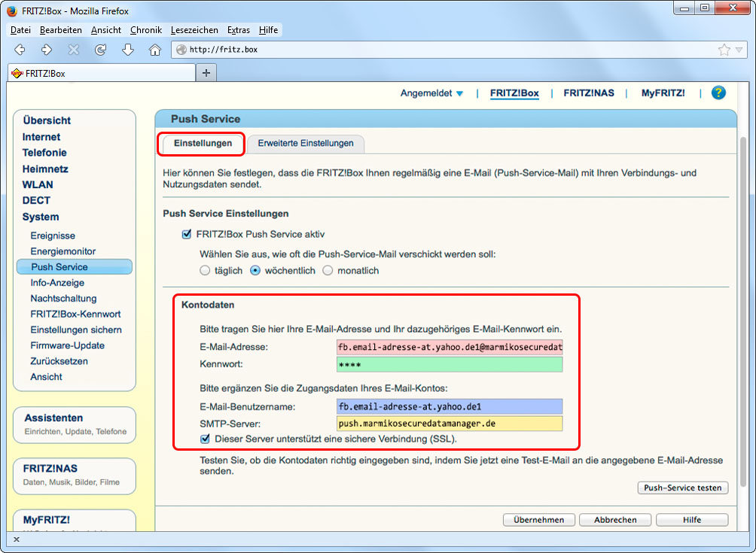Go forward with the forward arrow icon
This screenshot has height=553, width=756.
click(x=46, y=50)
